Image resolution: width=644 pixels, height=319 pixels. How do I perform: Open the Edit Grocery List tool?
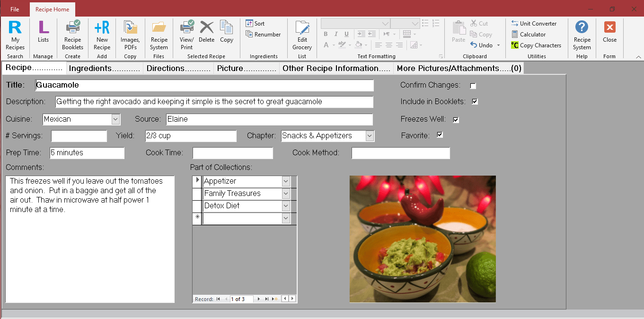pos(302,35)
